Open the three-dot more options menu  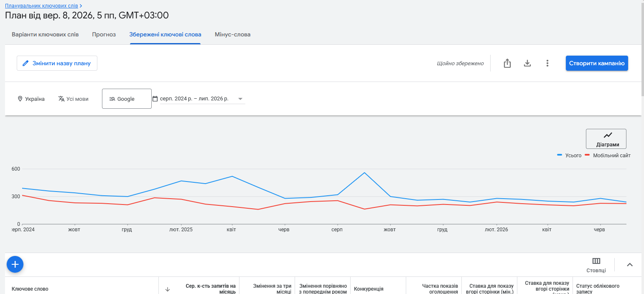tap(547, 63)
